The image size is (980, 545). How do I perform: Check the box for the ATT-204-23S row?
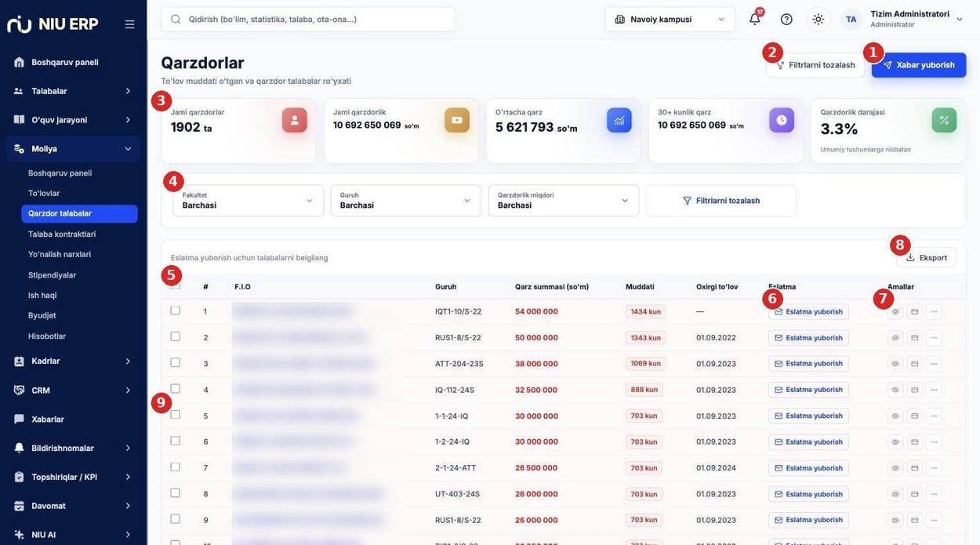175,362
